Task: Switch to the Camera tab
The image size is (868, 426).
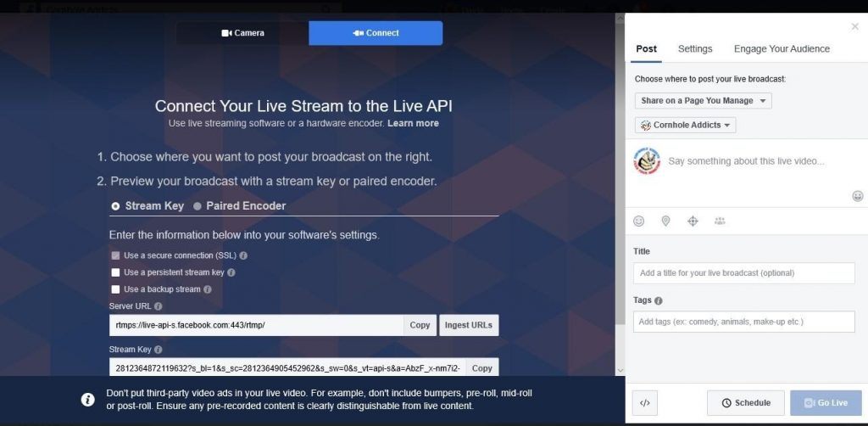Action: coord(242,33)
